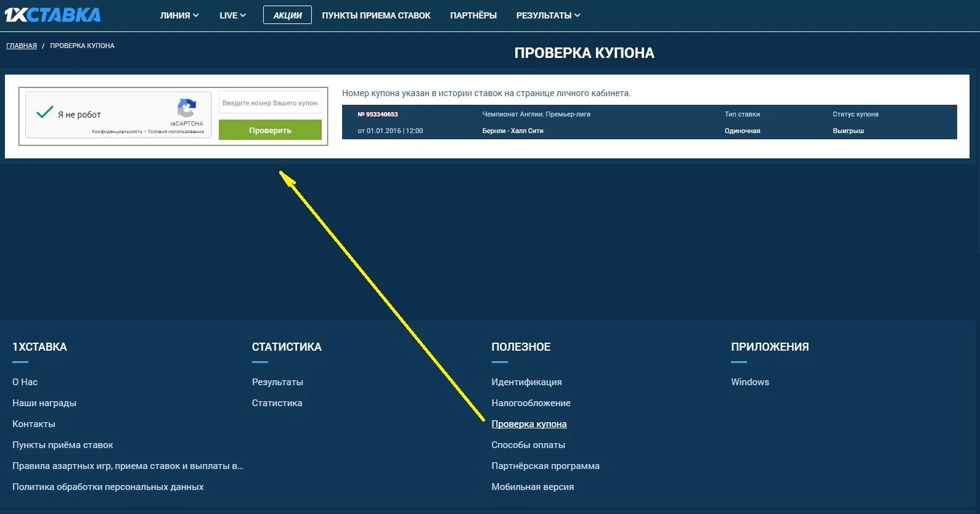Open the 'Налогообложение' footer link
This screenshot has height=514, width=980.
531,403
